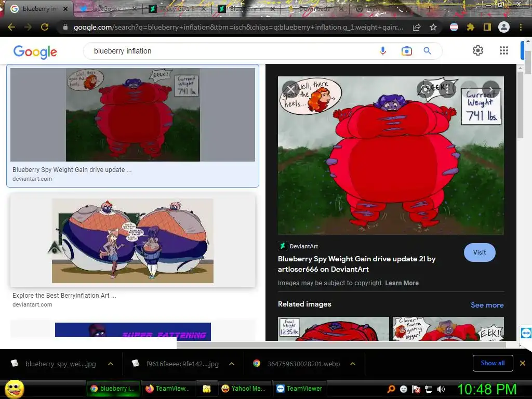Show next image in preview panel
The height and width of the screenshot is (399, 532).
[490, 89]
